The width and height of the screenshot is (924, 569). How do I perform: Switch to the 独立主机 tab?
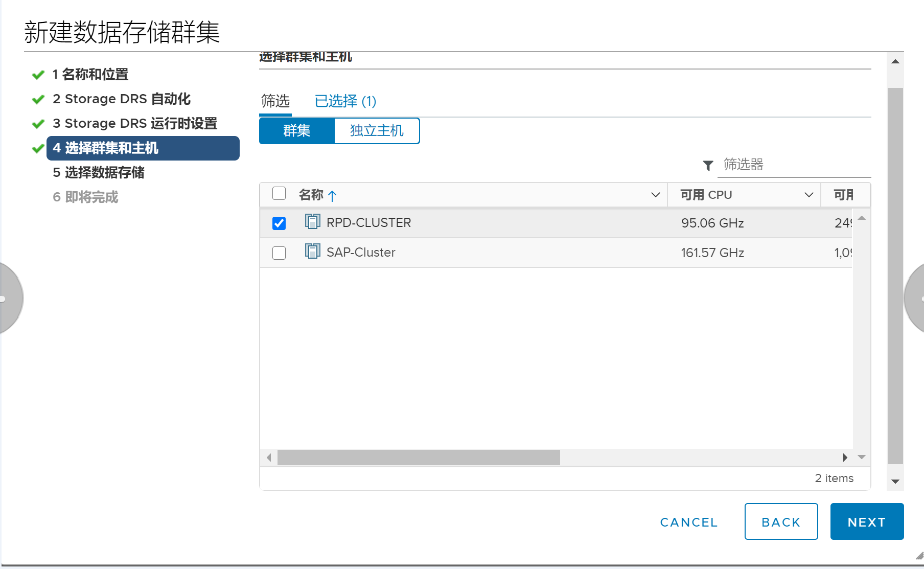pos(377,131)
